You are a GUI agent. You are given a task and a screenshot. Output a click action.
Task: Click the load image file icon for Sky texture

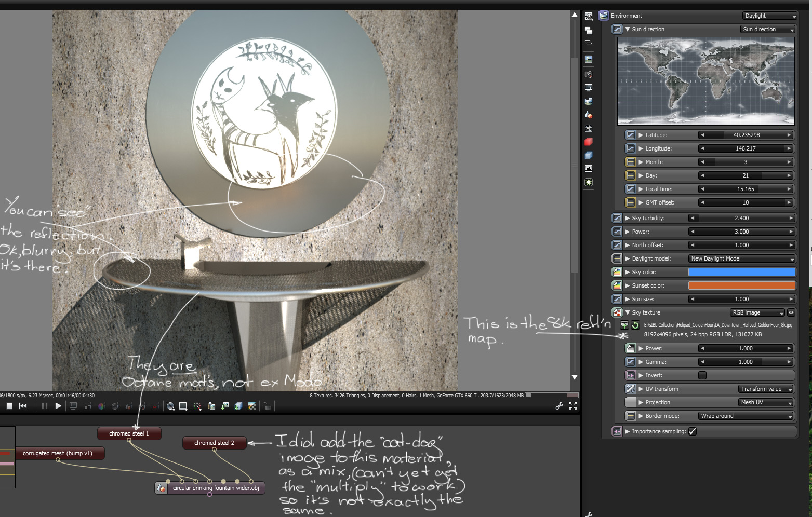(624, 325)
